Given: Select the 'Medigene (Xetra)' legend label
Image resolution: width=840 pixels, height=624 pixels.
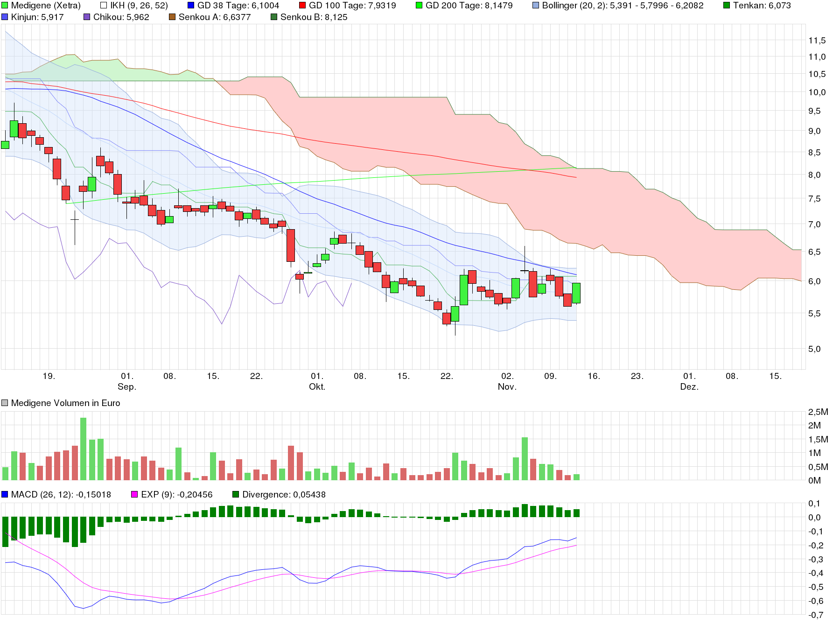Looking at the screenshot, I should pos(46,6).
